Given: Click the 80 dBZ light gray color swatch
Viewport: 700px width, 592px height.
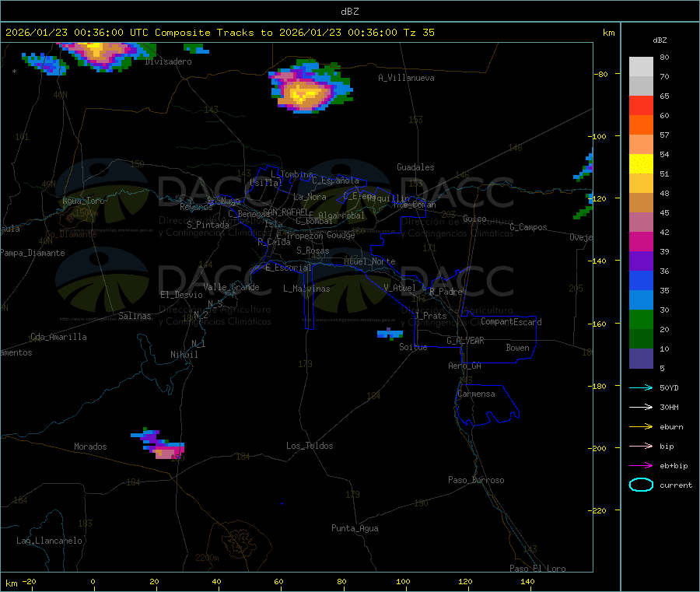Looking at the screenshot, I should (641, 67).
